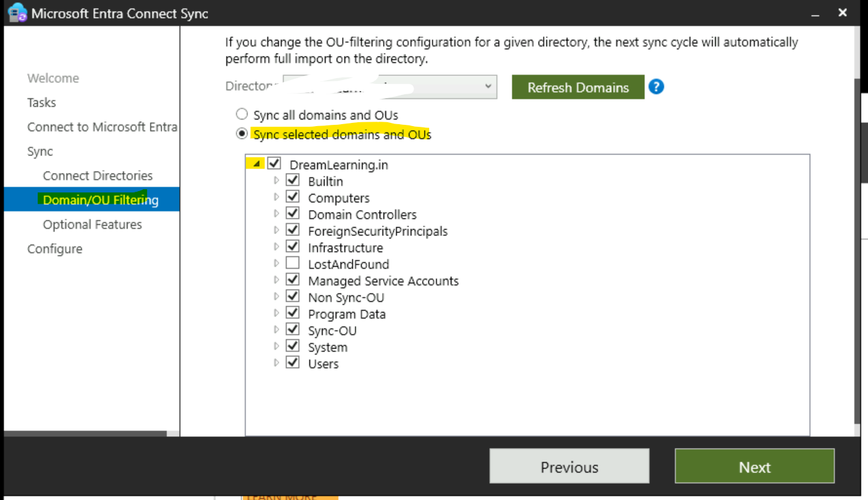This screenshot has width=868, height=500.
Task: Click the Next button
Action: [x=754, y=467]
